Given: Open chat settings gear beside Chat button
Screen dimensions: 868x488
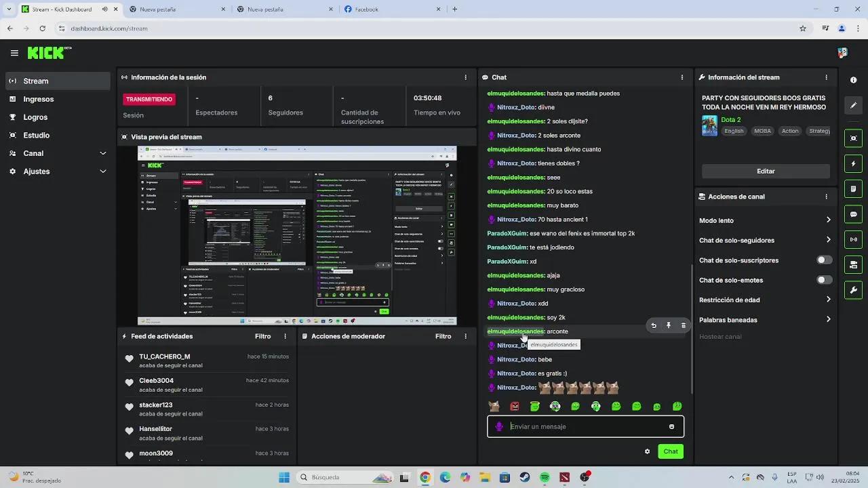Looking at the screenshot, I should pos(647,451).
